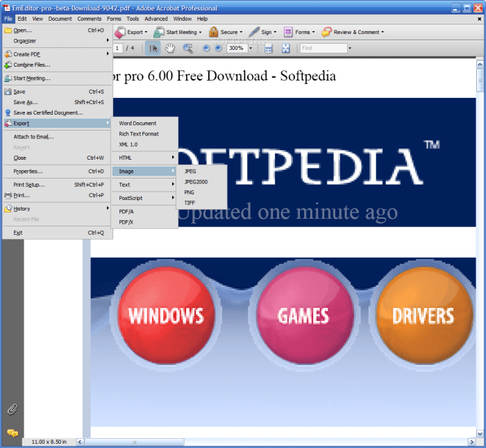
Task: Click the Start Meeting toolbar icon
Action: pyautogui.click(x=159, y=32)
